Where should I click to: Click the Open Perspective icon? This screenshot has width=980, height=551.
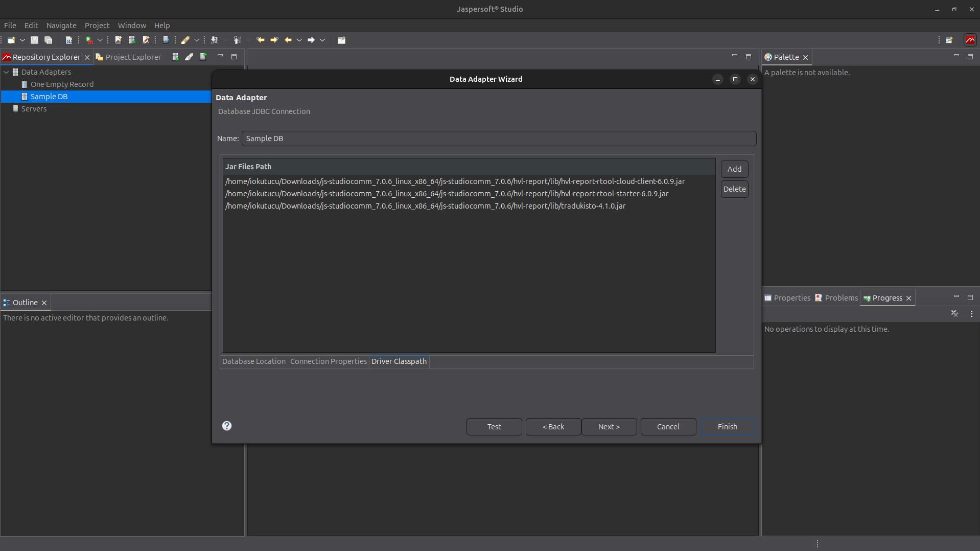(949, 40)
